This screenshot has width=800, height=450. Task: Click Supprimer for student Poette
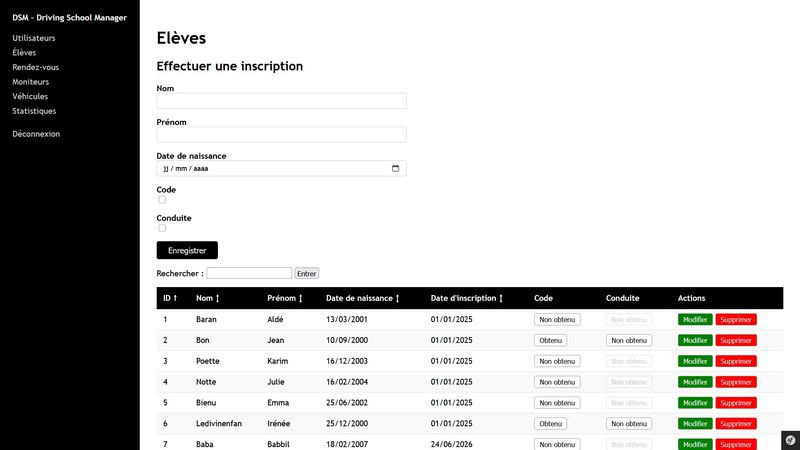(736, 361)
